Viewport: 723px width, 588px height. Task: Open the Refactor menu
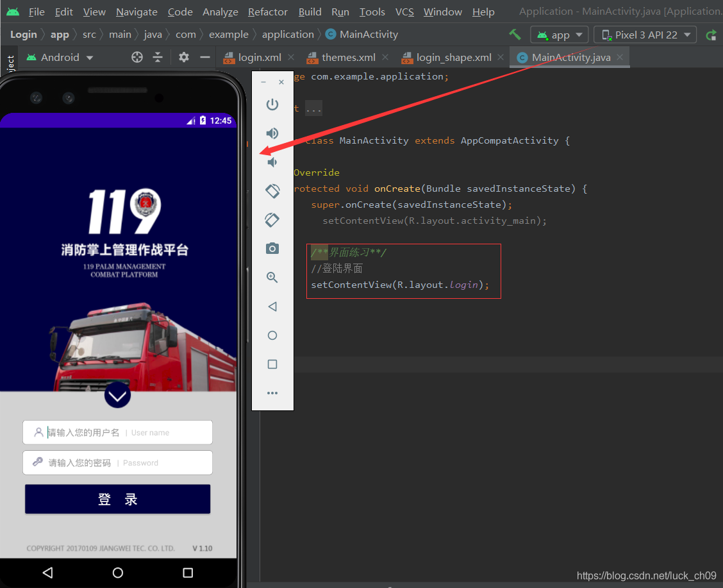pyautogui.click(x=267, y=12)
